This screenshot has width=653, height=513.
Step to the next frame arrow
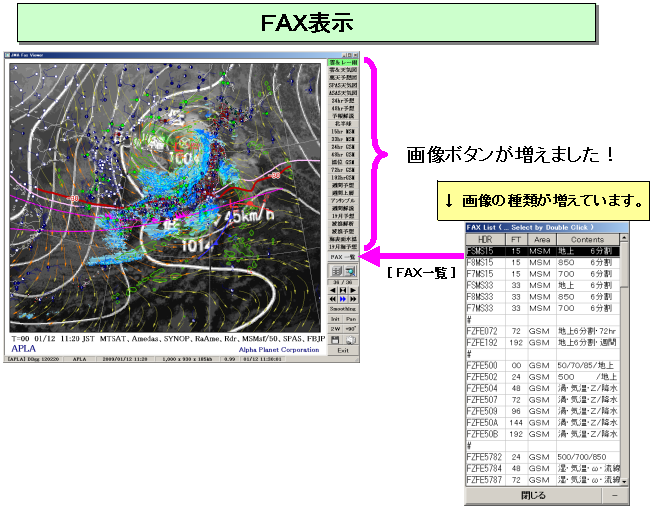pyautogui.click(x=353, y=290)
